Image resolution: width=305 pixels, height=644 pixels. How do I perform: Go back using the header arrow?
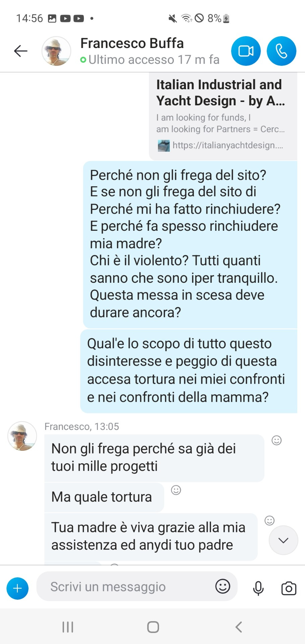20,51
